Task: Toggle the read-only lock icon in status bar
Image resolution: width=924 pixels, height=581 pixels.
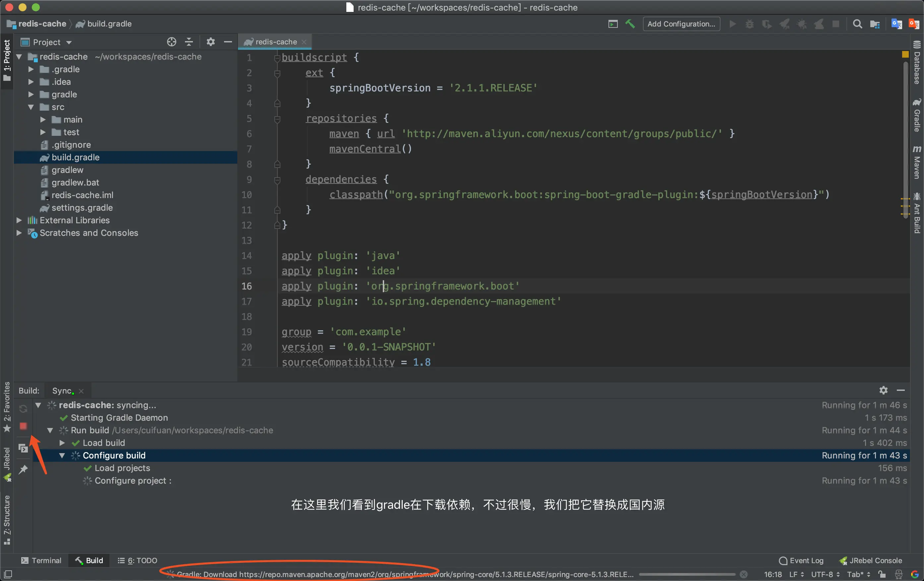Action: (882, 574)
